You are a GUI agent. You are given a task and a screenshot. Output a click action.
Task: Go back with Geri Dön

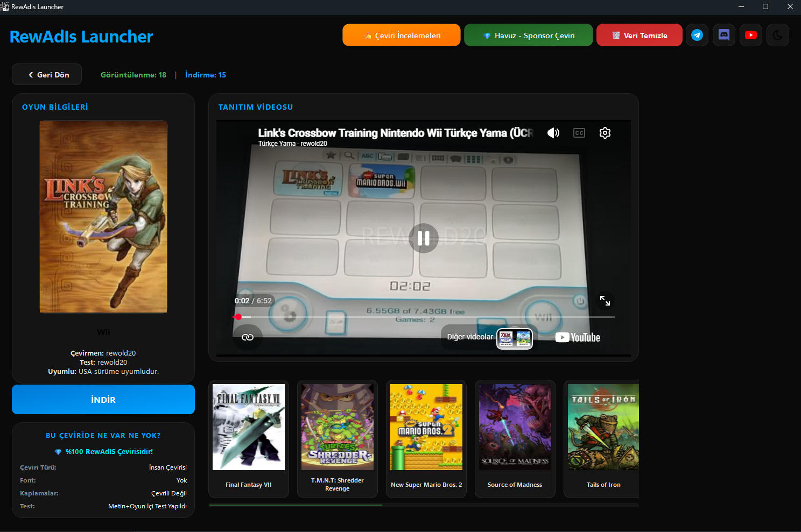point(47,75)
